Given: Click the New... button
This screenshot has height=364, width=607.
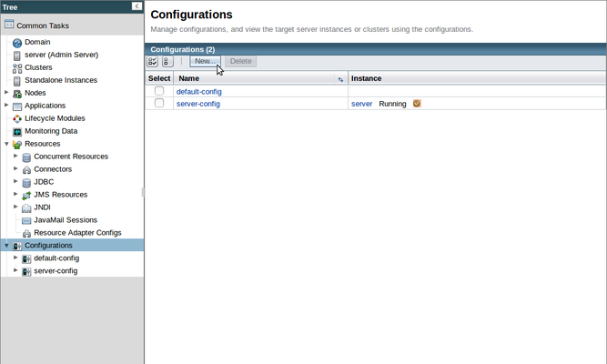Looking at the screenshot, I should click(205, 61).
